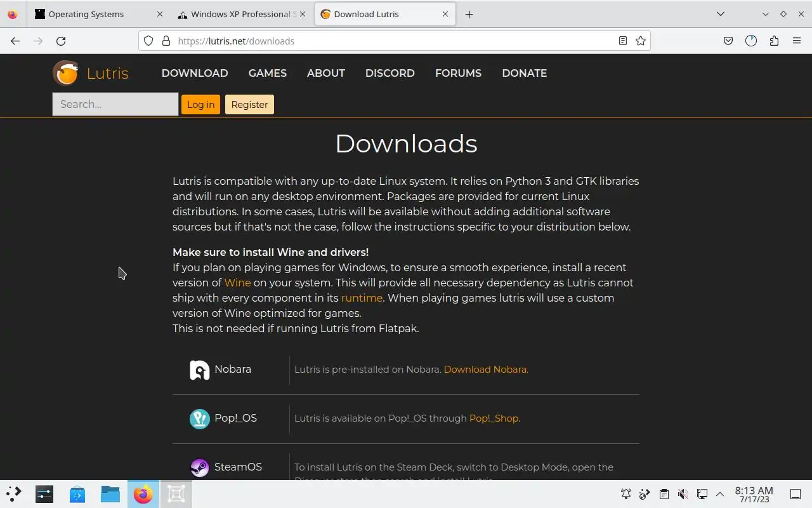812x508 pixels.
Task: Launch Discover software store from taskbar
Action: (x=77, y=494)
